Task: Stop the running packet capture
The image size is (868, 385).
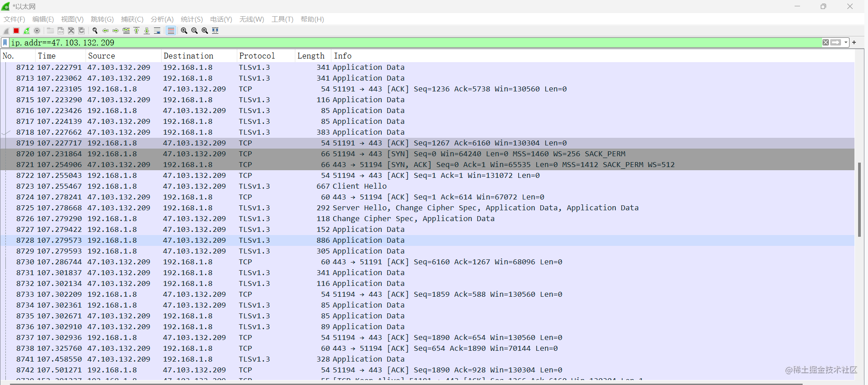Action: point(16,31)
